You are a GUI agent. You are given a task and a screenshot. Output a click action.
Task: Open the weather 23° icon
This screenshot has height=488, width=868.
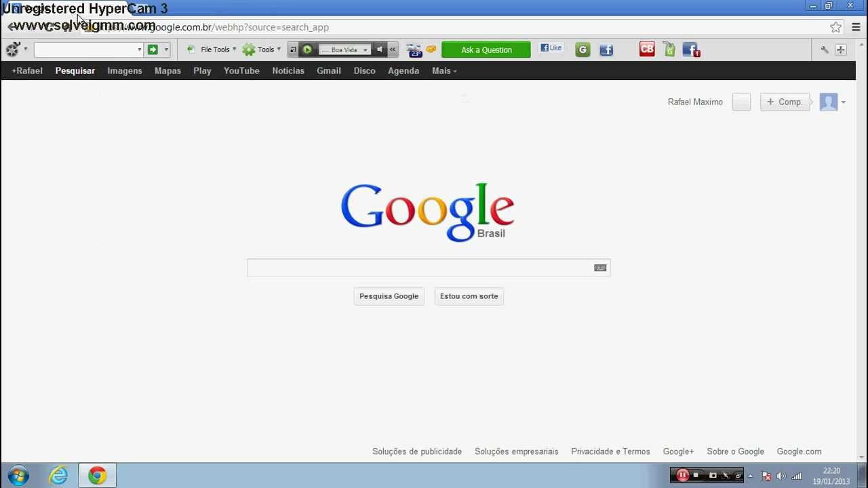pyautogui.click(x=414, y=50)
